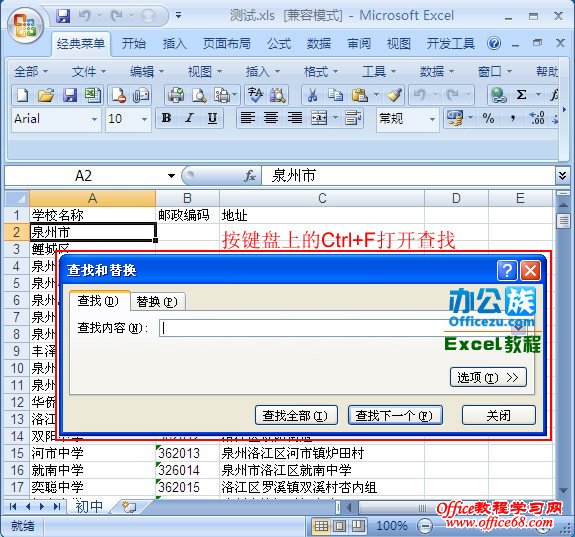Activate the Format Painter brush

[x=394, y=95]
